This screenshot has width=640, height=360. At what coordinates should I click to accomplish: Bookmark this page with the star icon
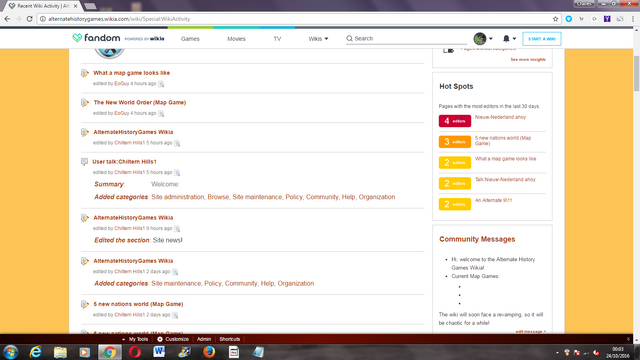click(x=555, y=19)
